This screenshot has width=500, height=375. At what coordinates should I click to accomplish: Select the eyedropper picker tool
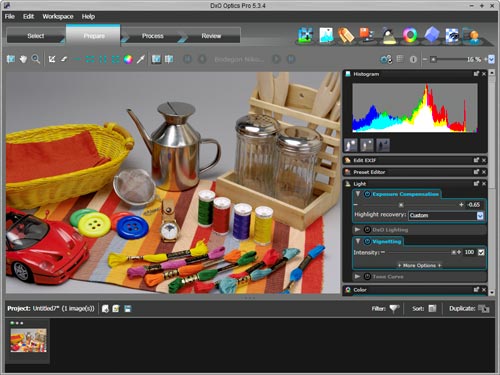coord(141,59)
